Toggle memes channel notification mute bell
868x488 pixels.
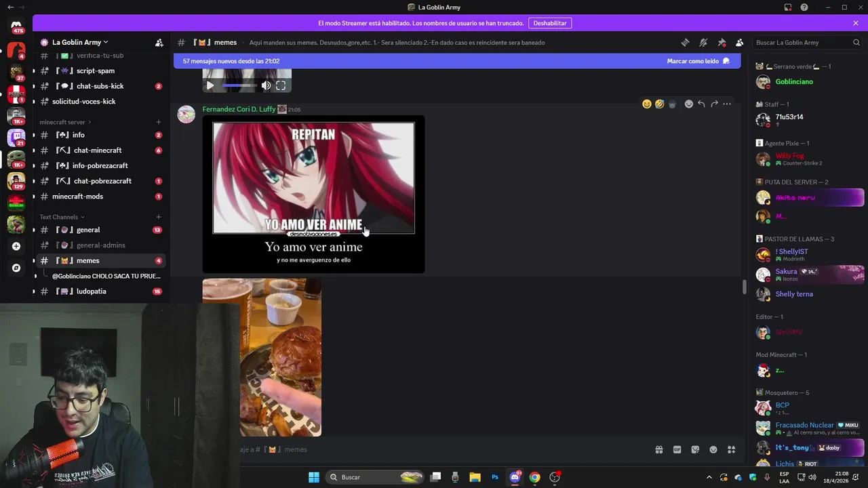tap(703, 43)
